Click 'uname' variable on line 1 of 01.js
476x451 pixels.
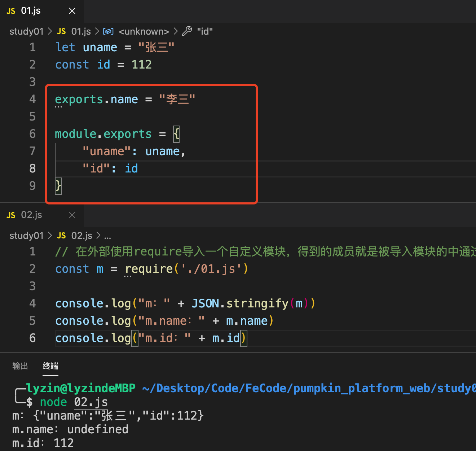click(x=100, y=47)
